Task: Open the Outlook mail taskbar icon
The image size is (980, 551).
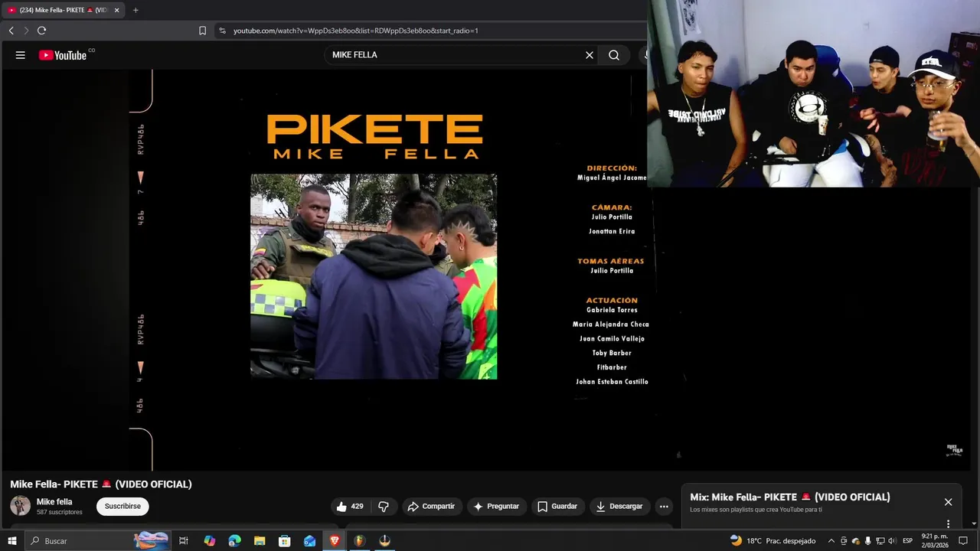Action: click(x=309, y=541)
